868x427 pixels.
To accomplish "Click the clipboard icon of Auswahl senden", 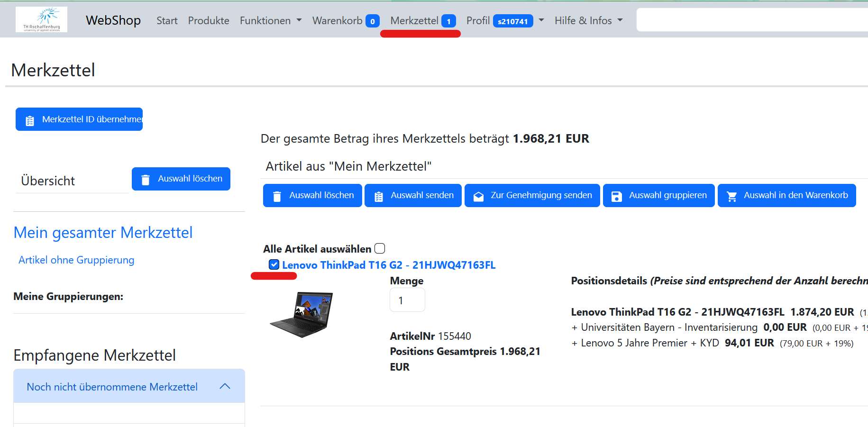I will pos(379,196).
